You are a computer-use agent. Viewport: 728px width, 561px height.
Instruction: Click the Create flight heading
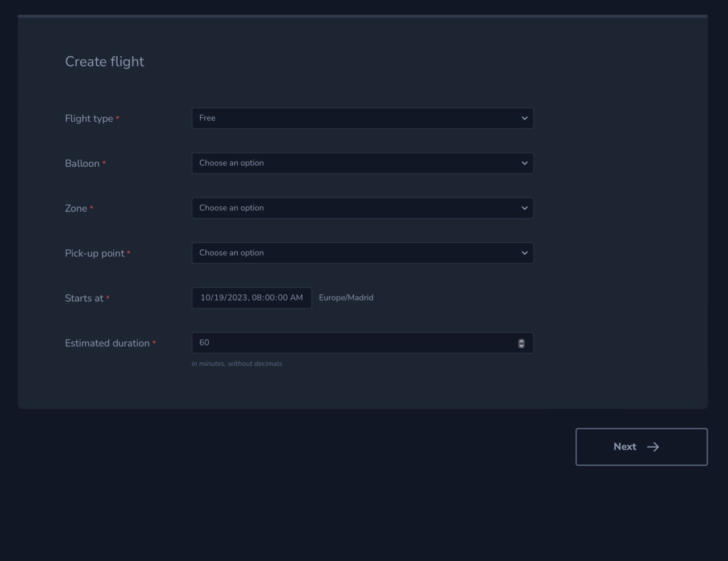pos(105,61)
